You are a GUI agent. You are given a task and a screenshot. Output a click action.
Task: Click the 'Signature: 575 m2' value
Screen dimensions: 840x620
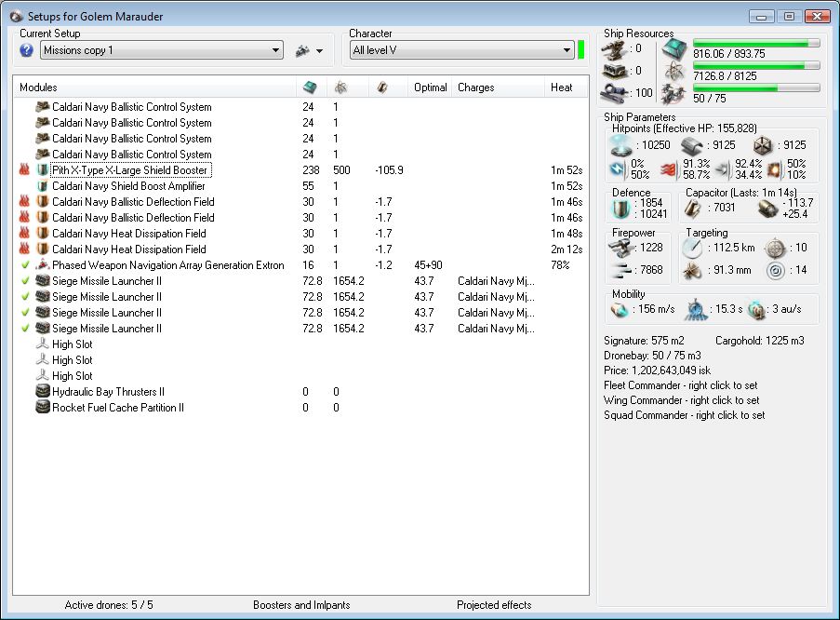point(644,341)
